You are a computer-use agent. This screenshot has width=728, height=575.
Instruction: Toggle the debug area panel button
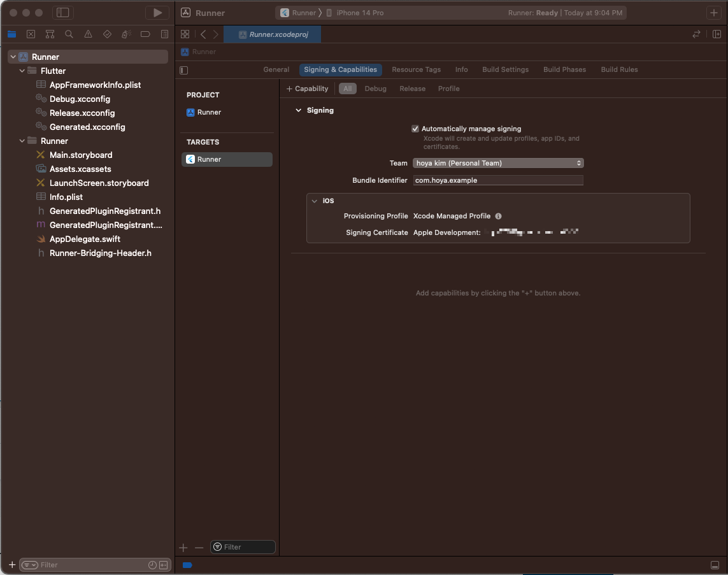[x=715, y=565]
